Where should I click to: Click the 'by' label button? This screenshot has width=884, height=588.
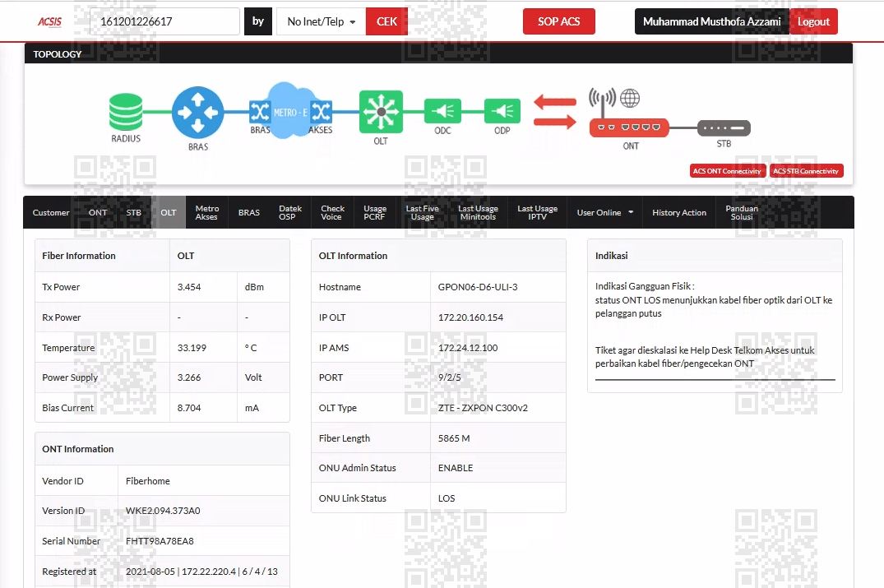pos(258,21)
